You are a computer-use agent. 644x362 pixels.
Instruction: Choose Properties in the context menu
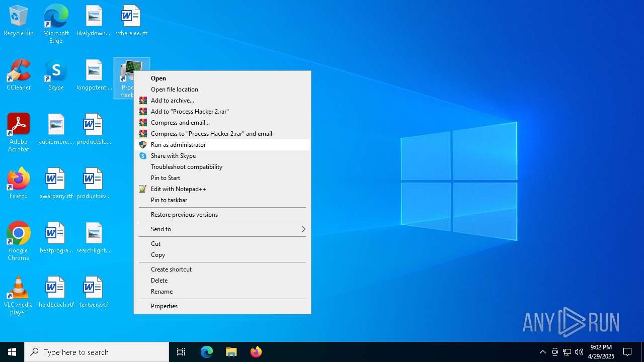pos(222,306)
